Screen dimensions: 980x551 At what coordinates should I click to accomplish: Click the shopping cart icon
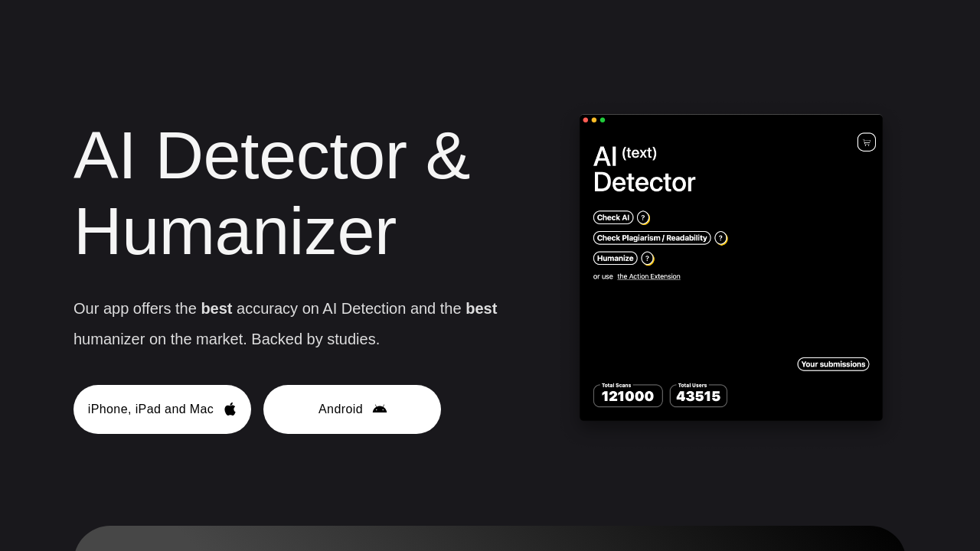(866, 142)
